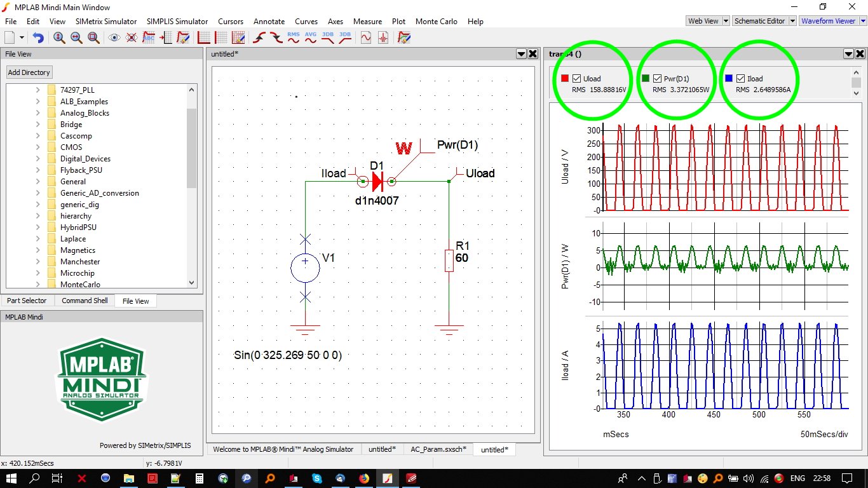Click the spectrum pulse plot icon
Screen dimensions: 868x488
point(383,38)
